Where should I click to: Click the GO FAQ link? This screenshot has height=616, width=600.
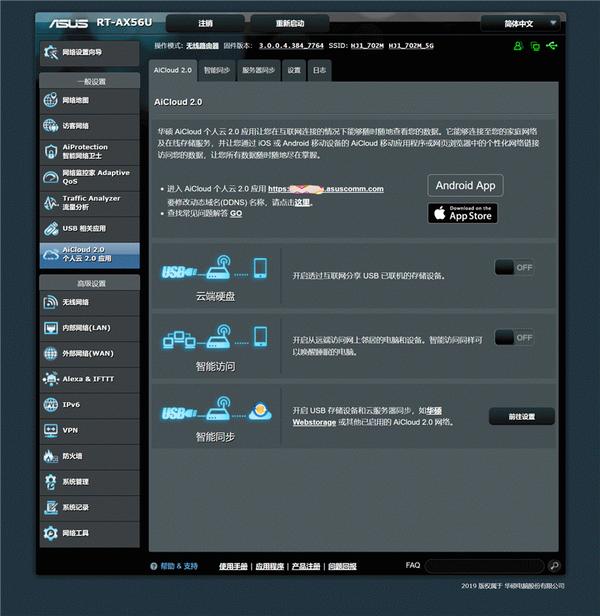tap(236, 213)
